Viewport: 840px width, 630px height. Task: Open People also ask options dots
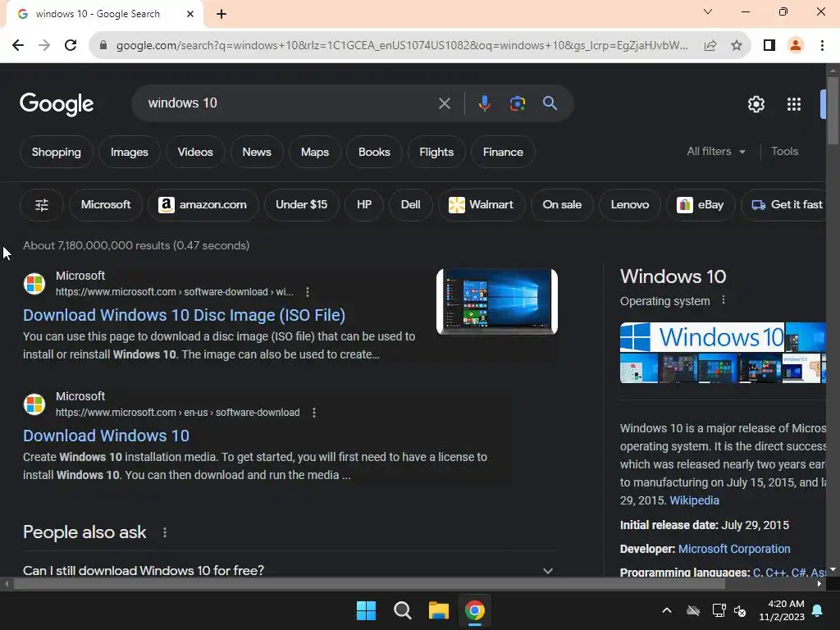click(164, 532)
